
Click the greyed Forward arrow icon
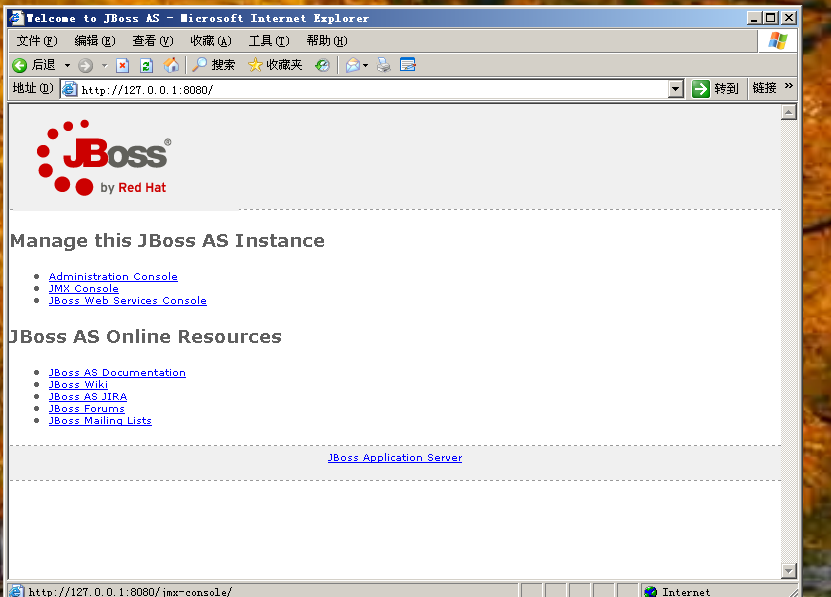85,66
